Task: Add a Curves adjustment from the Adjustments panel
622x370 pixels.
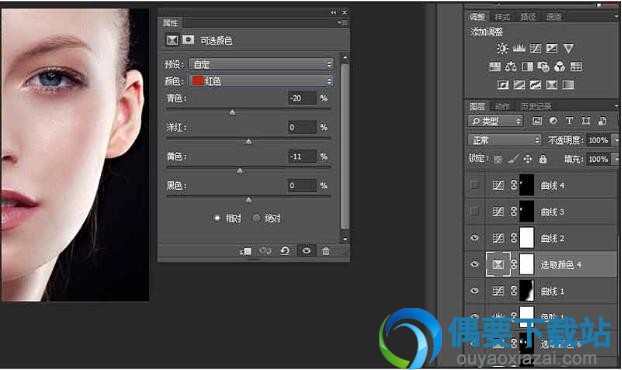Action: pos(535,48)
